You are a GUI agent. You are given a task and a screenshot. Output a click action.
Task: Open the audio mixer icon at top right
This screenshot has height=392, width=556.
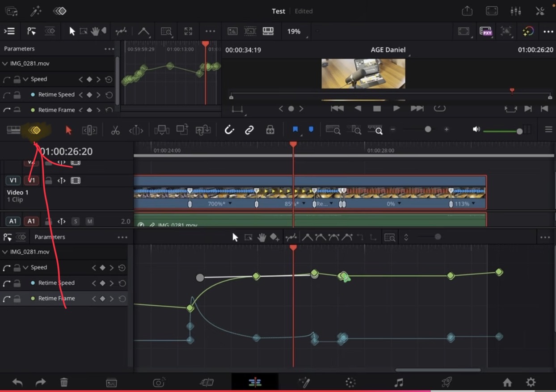click(516, 11)
